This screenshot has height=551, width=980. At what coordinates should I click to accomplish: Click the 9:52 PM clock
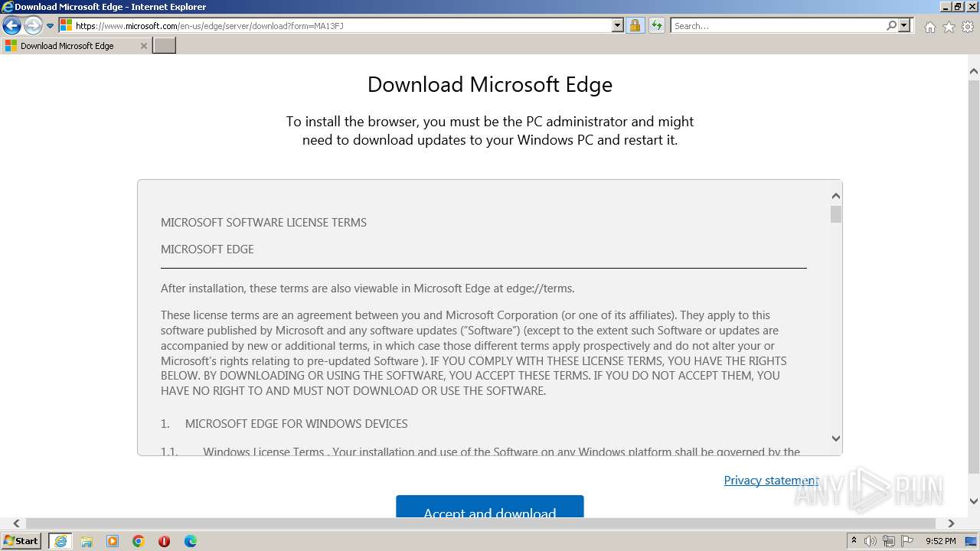[x=940, y=541]
